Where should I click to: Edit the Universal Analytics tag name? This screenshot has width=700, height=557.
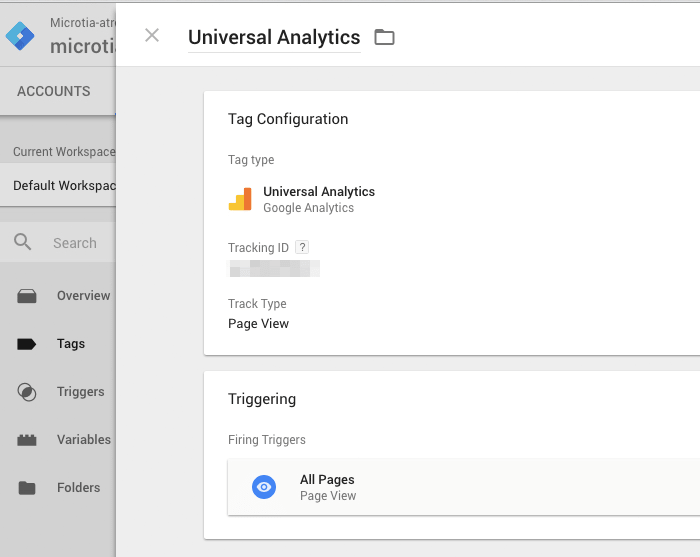274,37
